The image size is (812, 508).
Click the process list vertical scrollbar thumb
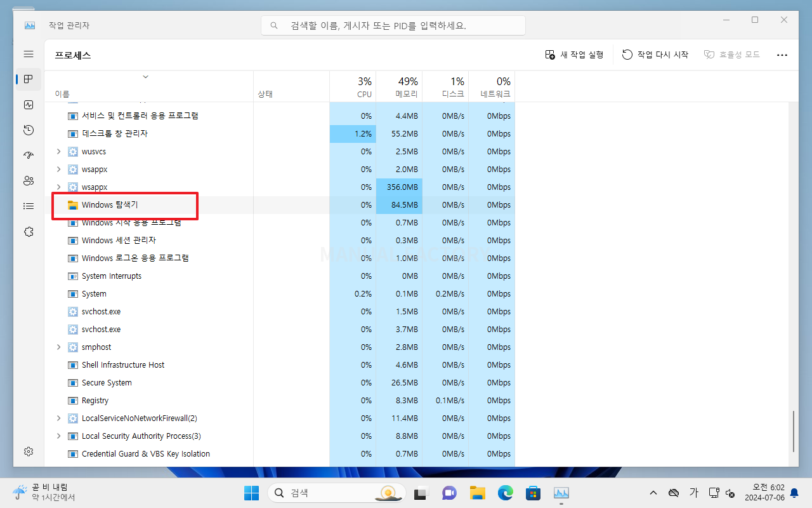click(794, 431)
